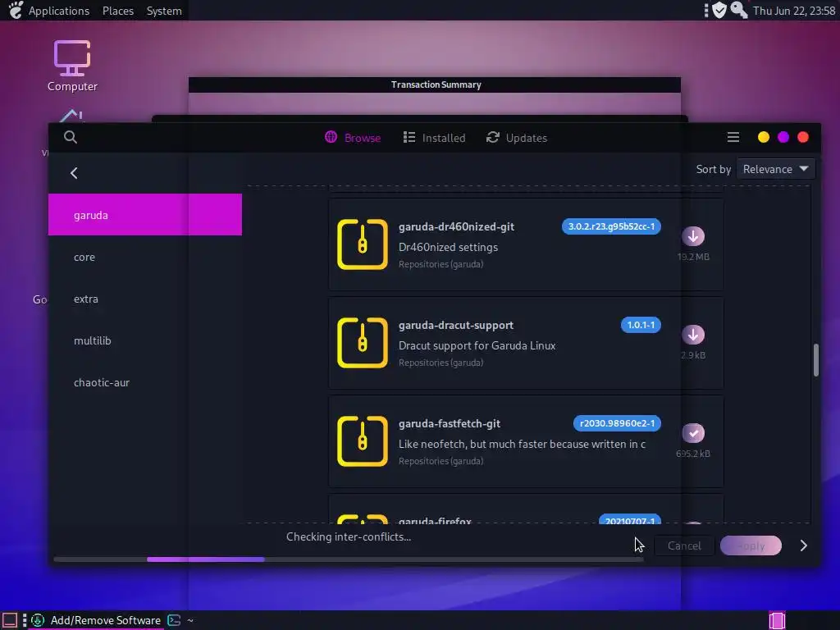Click the Cancel button

pos(684,546)
